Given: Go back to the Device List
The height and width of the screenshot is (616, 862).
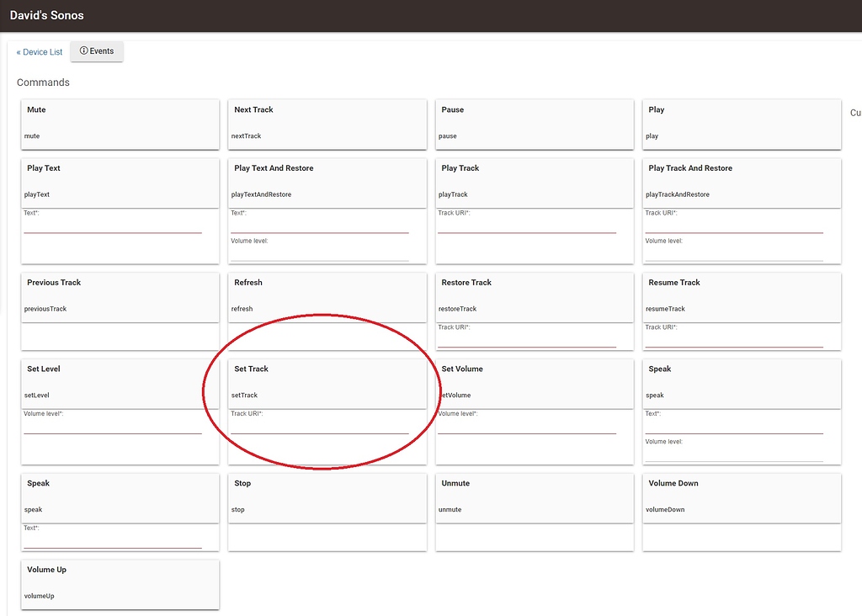Looking at the screenshot, I should coord(39,51).
